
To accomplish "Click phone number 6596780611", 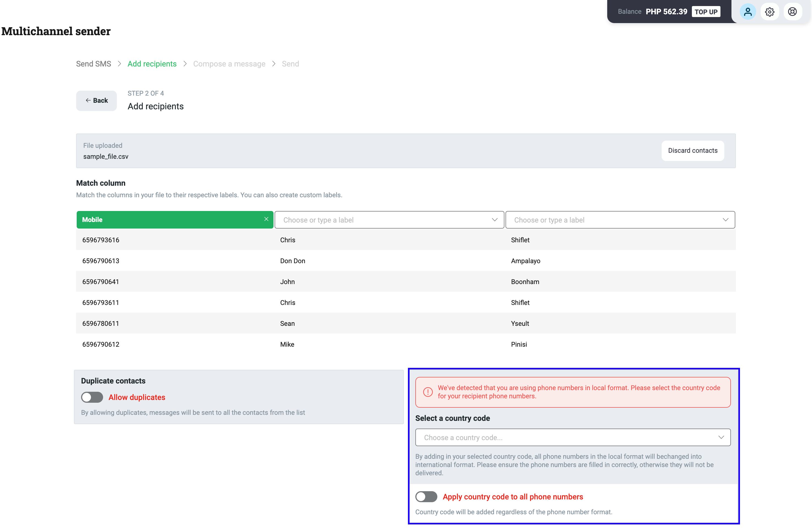I will pyautogui.click(x=101, y=324).
